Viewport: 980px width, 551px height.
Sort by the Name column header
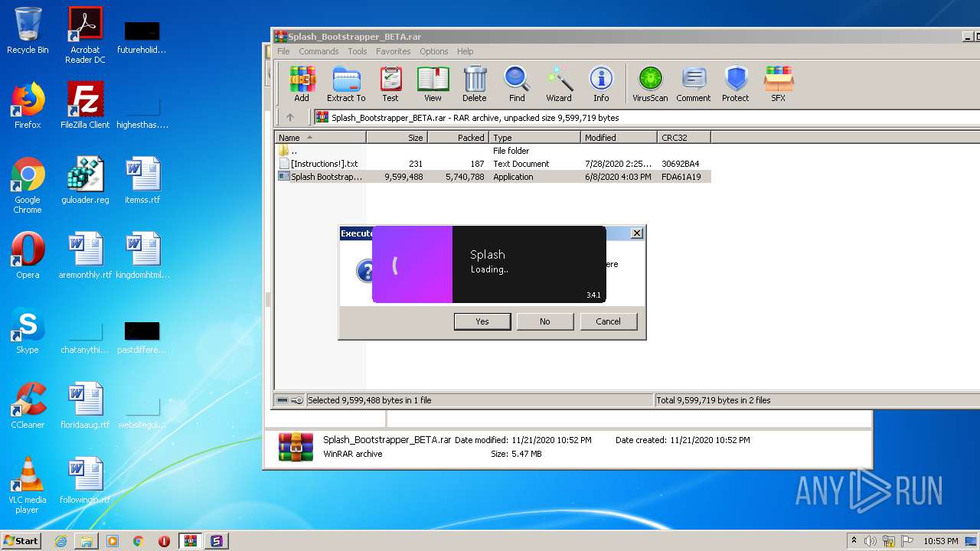tap(321, 138)
